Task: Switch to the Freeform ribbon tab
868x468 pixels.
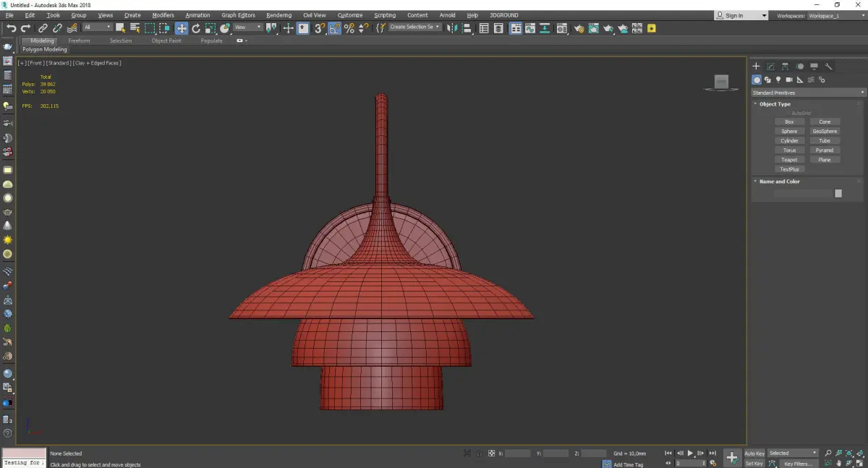Action: pos(79,41)
